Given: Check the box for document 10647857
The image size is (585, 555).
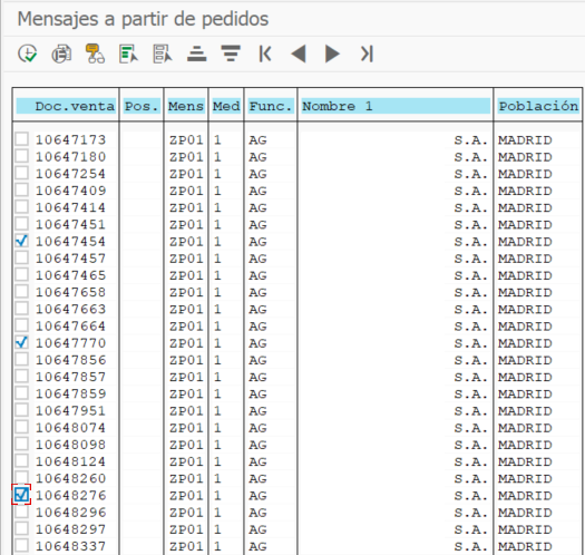Looking at the screenshot, I should [x=22, y=376].
